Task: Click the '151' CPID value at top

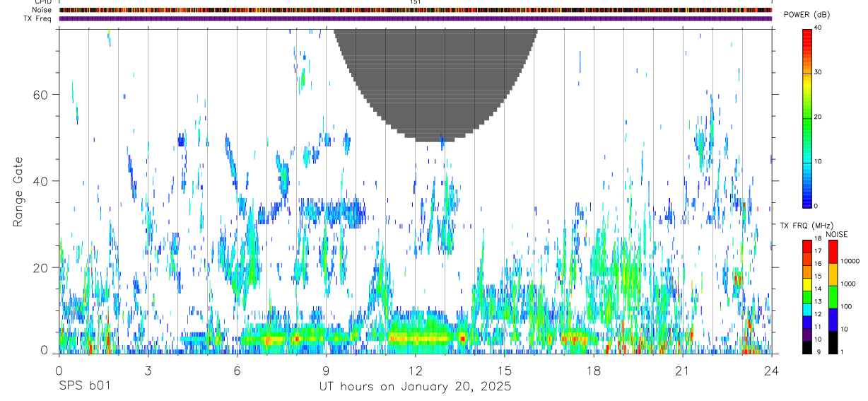Action: (x=415, y=2)
